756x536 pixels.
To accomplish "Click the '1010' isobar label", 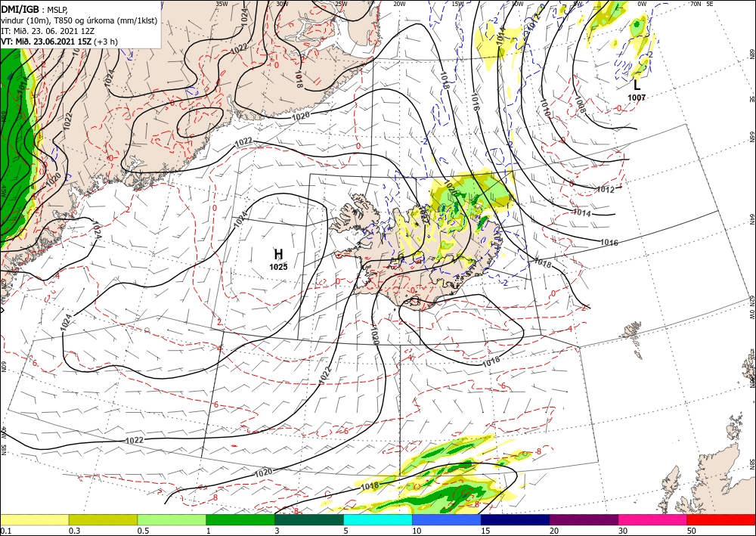I will click(545, 107).
